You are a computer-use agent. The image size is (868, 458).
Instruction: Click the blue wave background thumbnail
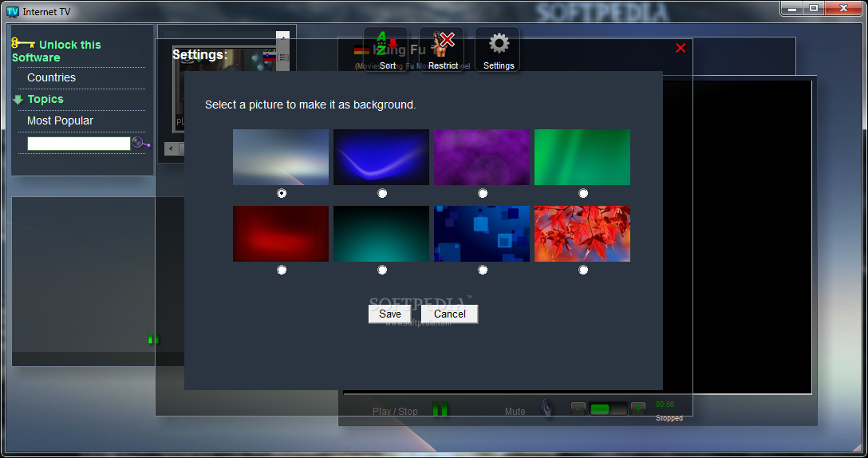[381, 157]
